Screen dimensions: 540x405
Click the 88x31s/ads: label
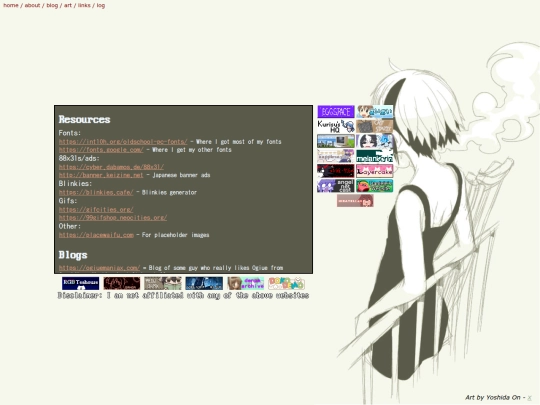click(79, 158)
